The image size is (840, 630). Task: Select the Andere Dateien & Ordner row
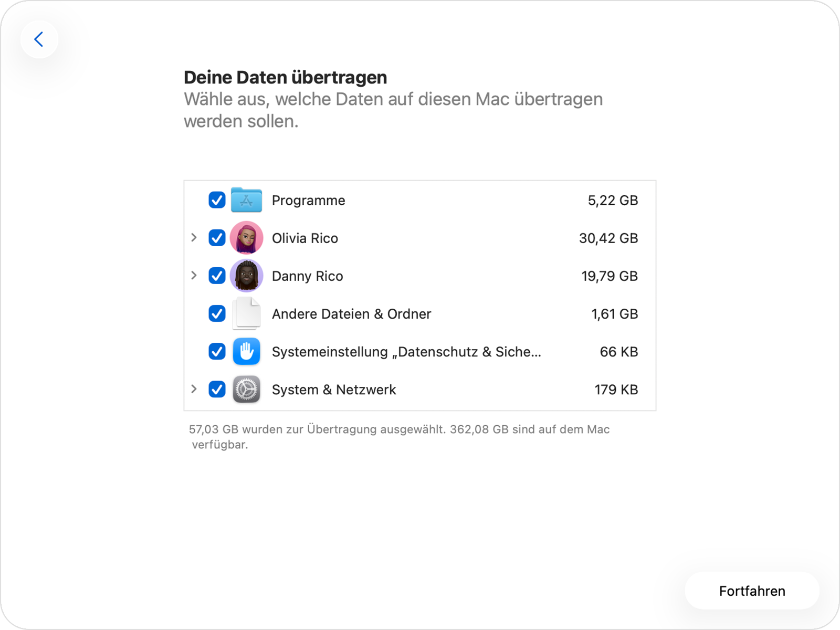pos(351,313)
